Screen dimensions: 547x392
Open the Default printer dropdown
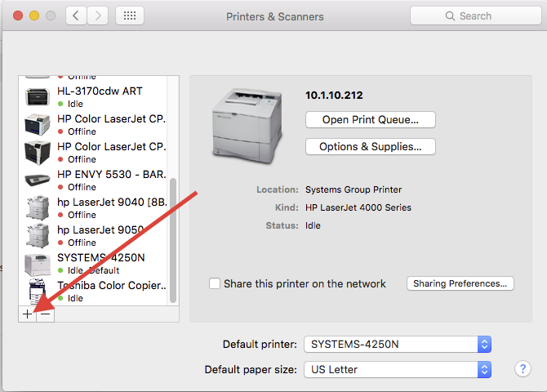(x=398, y=344)
